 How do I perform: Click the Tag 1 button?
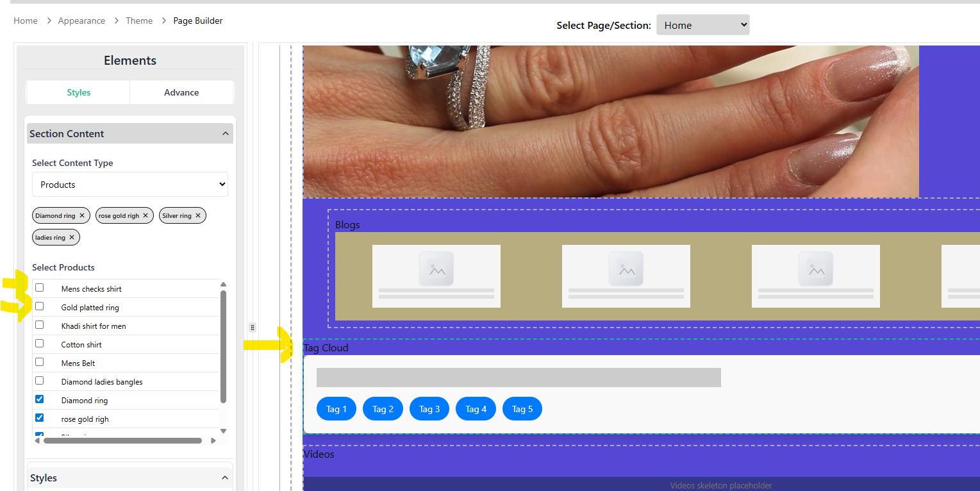point(336,409)
